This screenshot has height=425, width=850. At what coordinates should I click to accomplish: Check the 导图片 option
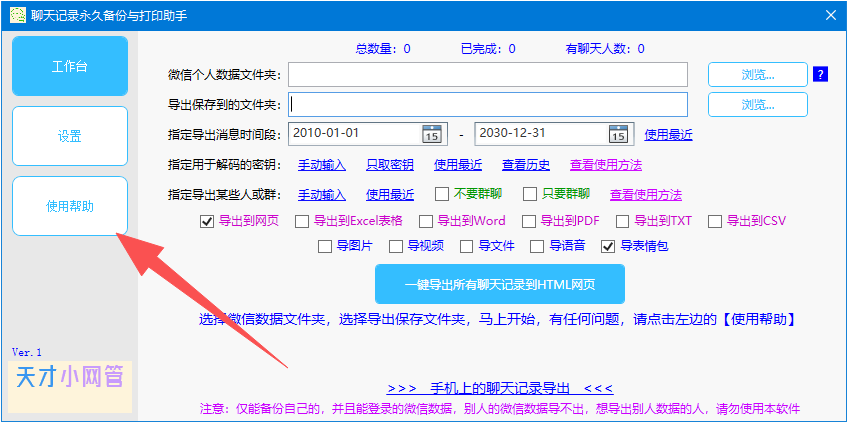pos(324,246)
